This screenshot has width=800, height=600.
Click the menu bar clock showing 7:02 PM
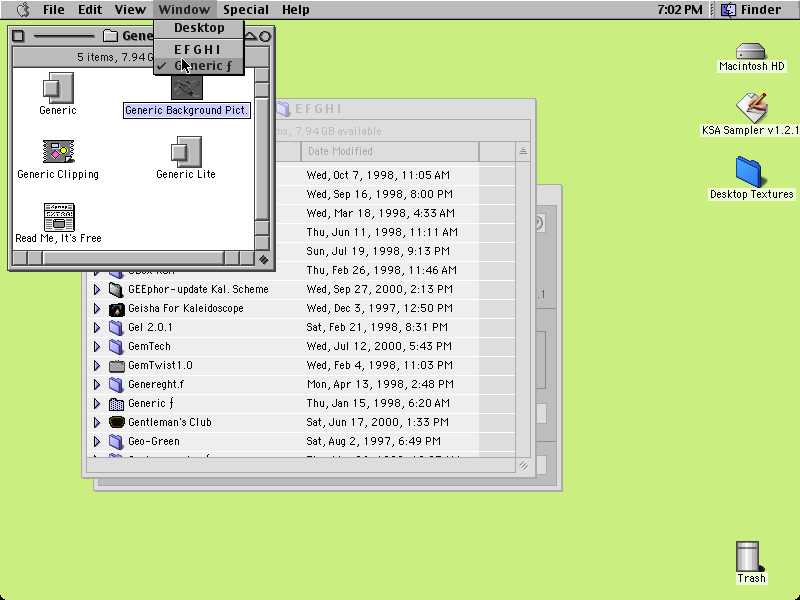coord(679,9)
